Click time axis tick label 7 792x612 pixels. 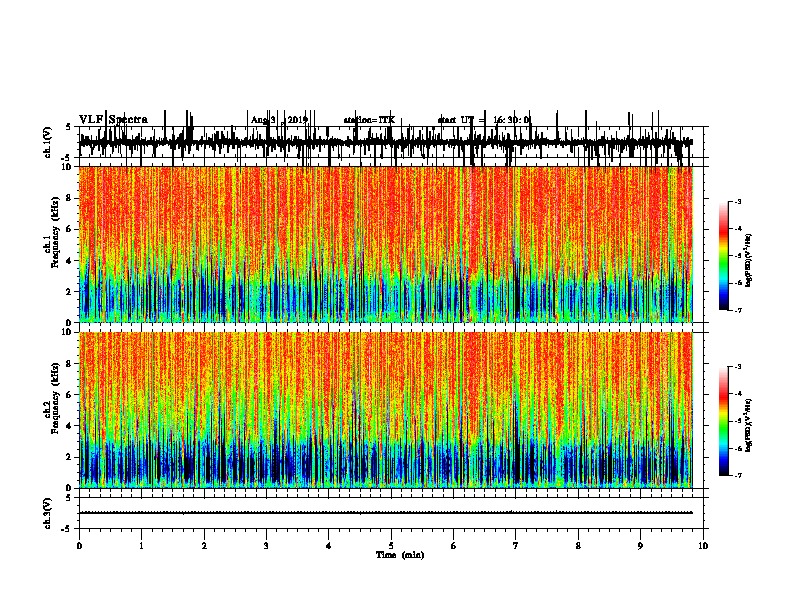click(x=516, y=546)
